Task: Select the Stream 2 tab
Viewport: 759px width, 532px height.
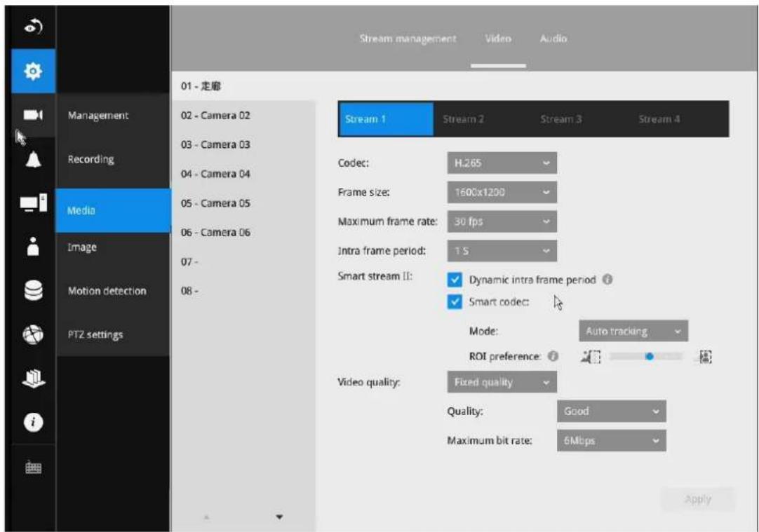Action: [463, 119]
